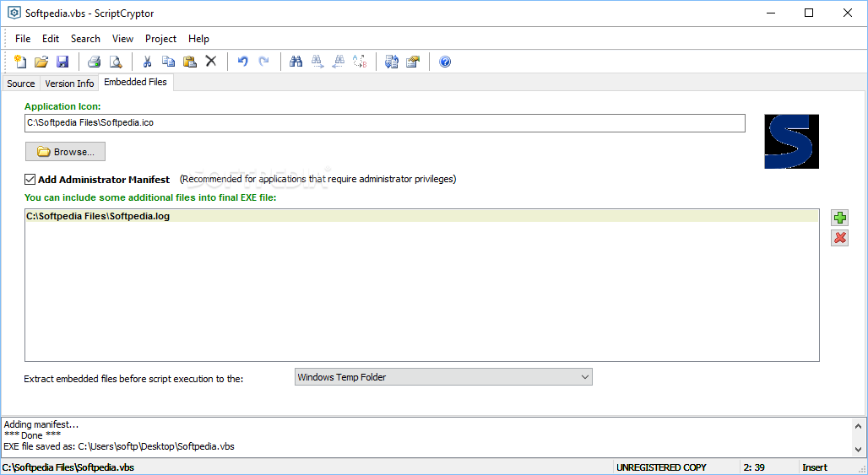The height and width of the screenshot is (475, 868).
Task: Click the Insert mode status indicator
Action: 815,467
